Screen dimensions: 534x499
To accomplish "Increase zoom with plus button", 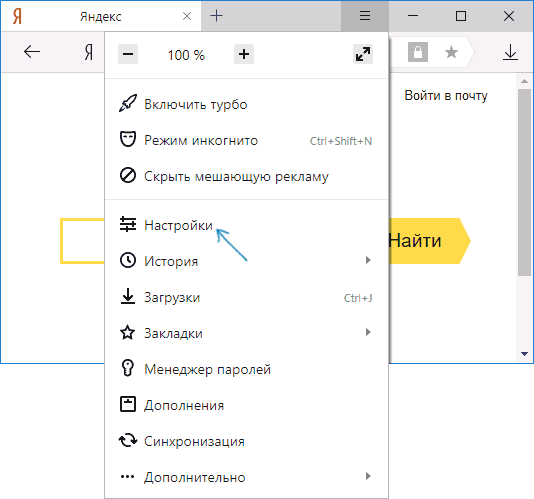I will pyautogui.click(x=244, y=54).
